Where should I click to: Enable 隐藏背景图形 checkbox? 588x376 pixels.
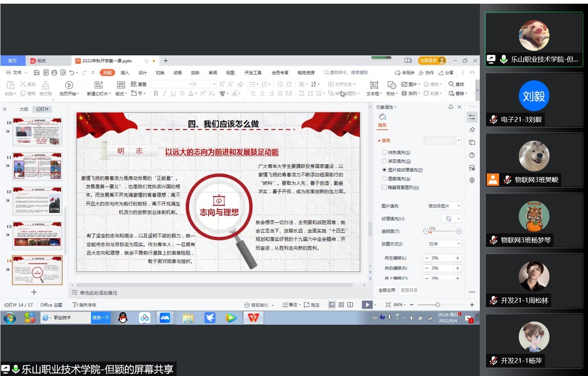pos(384,187)
